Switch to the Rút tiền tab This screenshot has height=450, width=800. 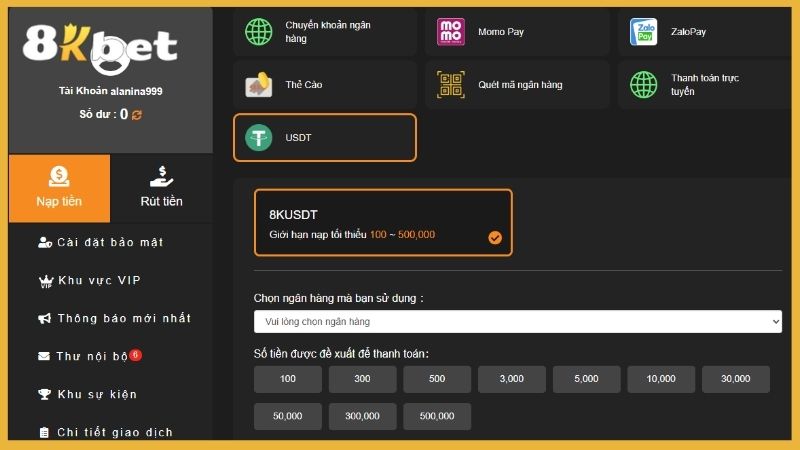(162, 188)
